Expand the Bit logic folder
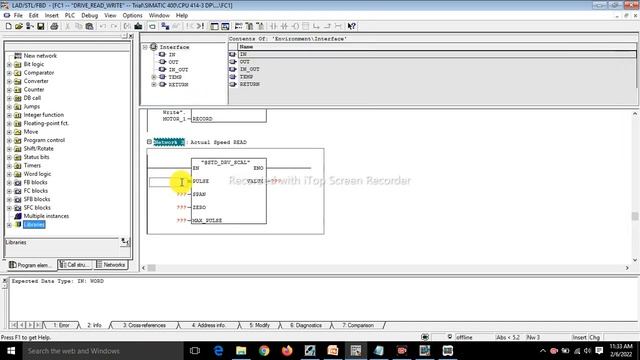The height and width of the screenshot is (360, 640). point(9,64)
